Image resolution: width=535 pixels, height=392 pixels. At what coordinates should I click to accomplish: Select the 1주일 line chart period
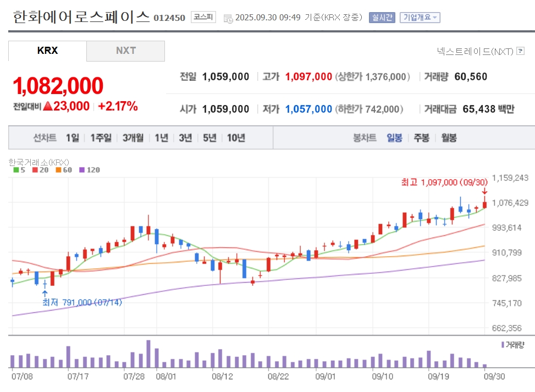[101, 138]
